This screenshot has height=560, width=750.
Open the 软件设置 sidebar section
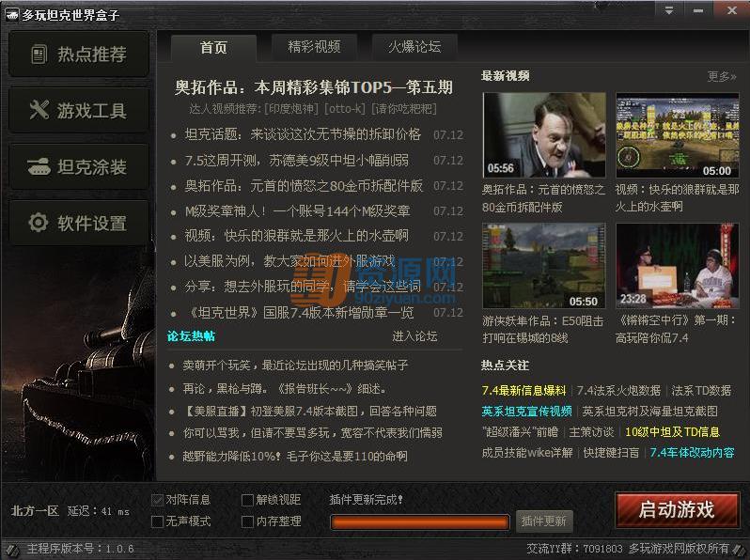78,224
